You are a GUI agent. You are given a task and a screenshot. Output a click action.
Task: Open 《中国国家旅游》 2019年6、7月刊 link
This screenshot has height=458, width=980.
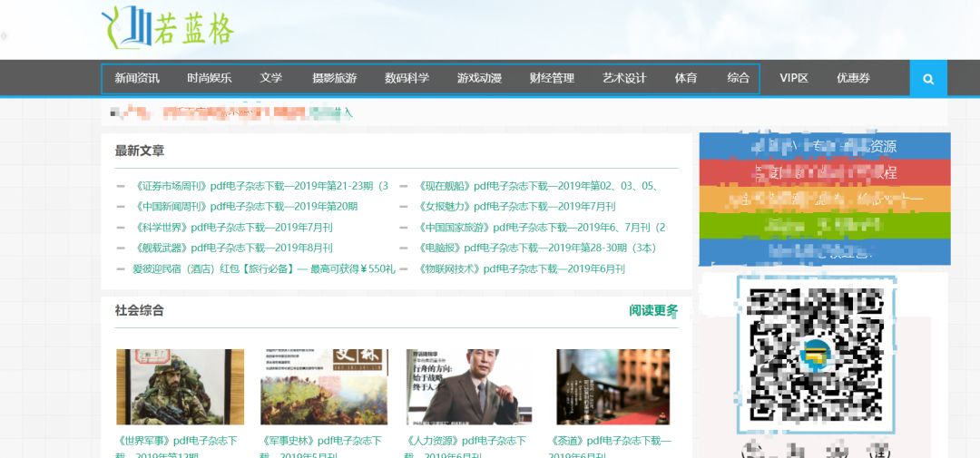click(541, 228)
